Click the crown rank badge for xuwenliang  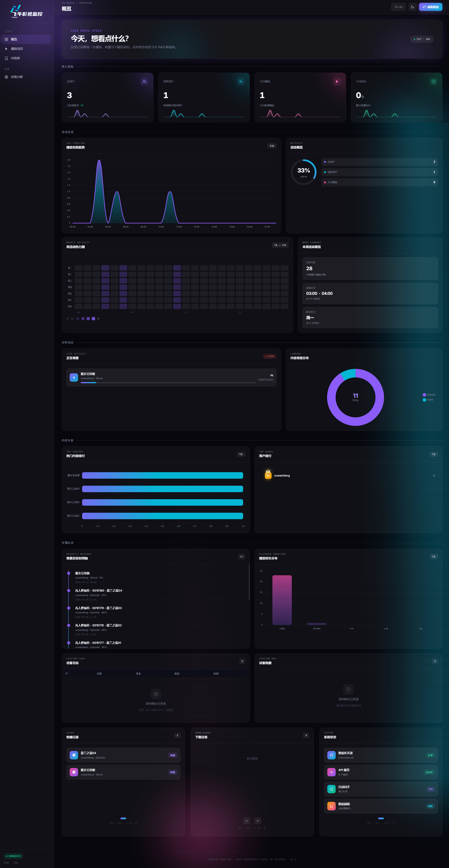pyautogui.click(x=268, y=474)
